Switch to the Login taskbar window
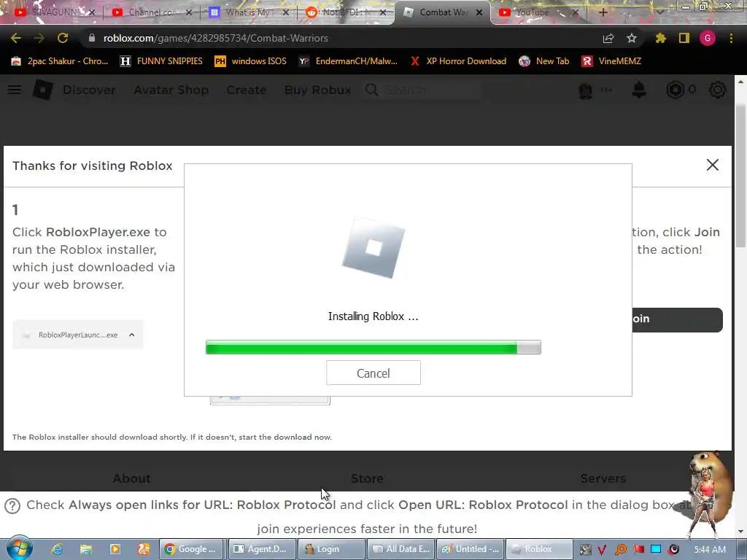 tap(332, 549)
